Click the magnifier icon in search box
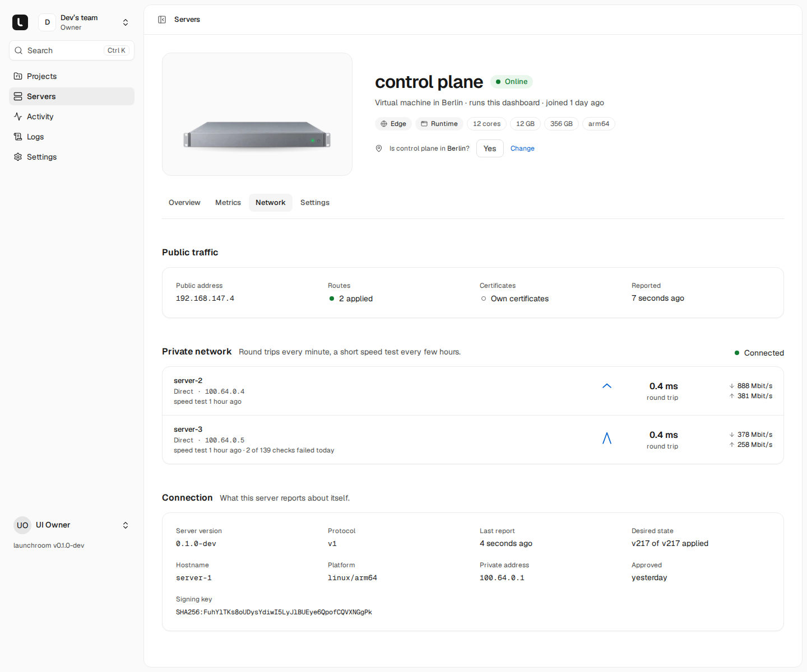This screenshot has height=672, width=807. 18,50
